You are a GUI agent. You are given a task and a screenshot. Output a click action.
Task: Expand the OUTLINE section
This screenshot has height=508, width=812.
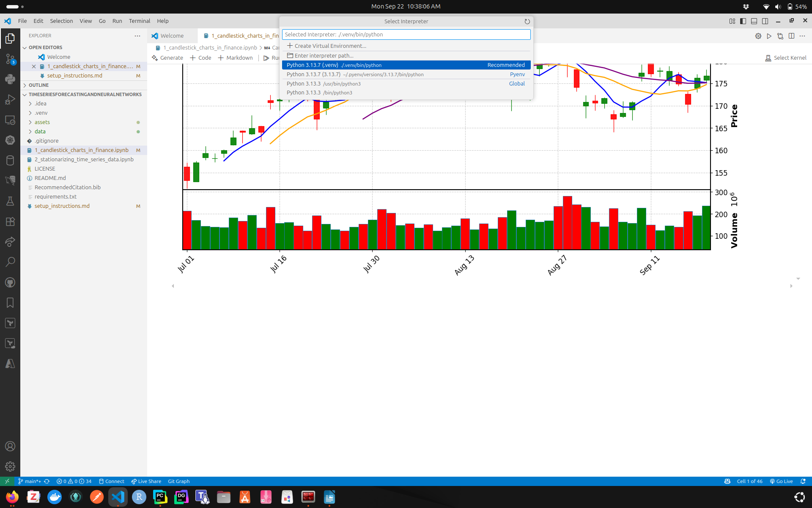[38, 85]
